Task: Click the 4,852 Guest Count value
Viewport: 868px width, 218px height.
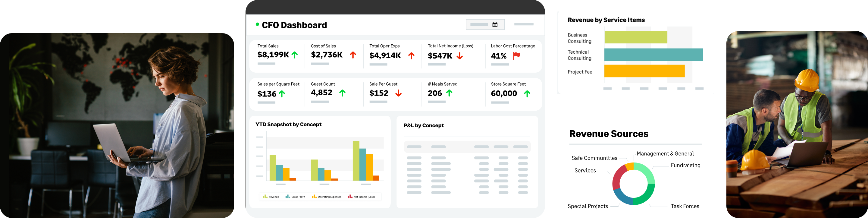Action: pyautogui.click(x=321, y=93)
